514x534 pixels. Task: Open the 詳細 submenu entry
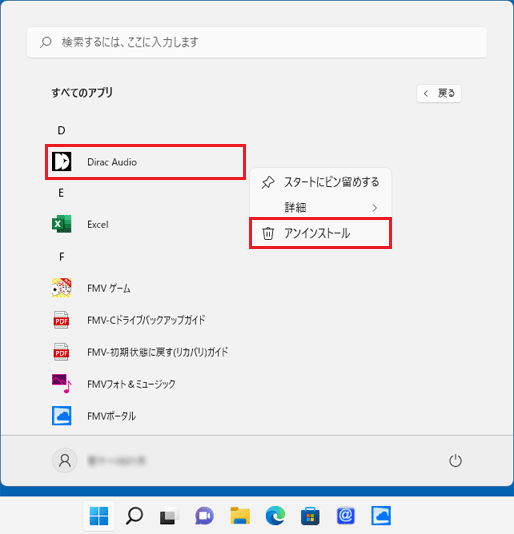click(x=321, y=207)
